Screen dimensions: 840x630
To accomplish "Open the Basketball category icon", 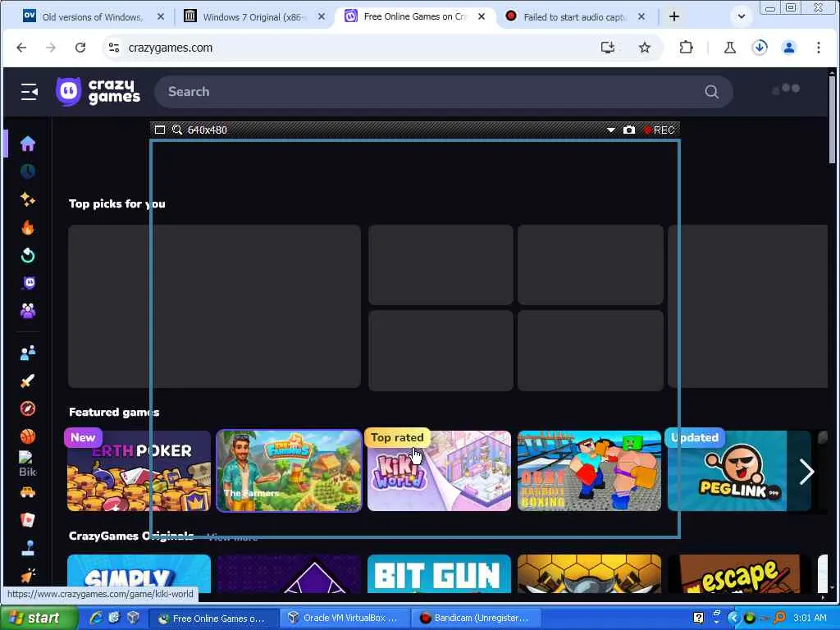I will tap(28, 436).
